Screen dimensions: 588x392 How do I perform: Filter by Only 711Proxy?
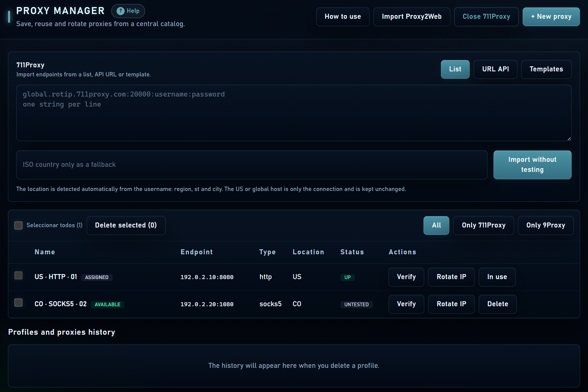click(x=483, y=225)
